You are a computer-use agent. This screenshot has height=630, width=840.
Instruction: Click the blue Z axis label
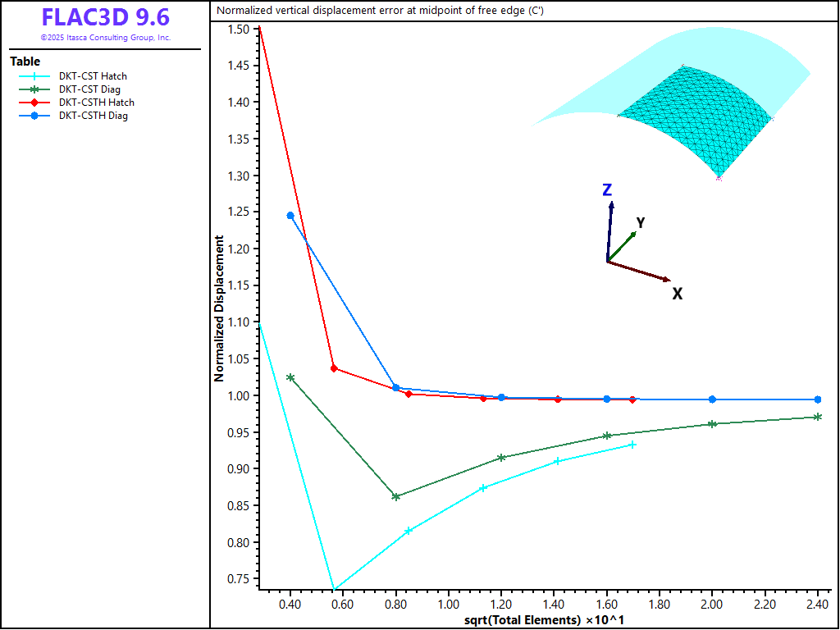tap(607, 190)
